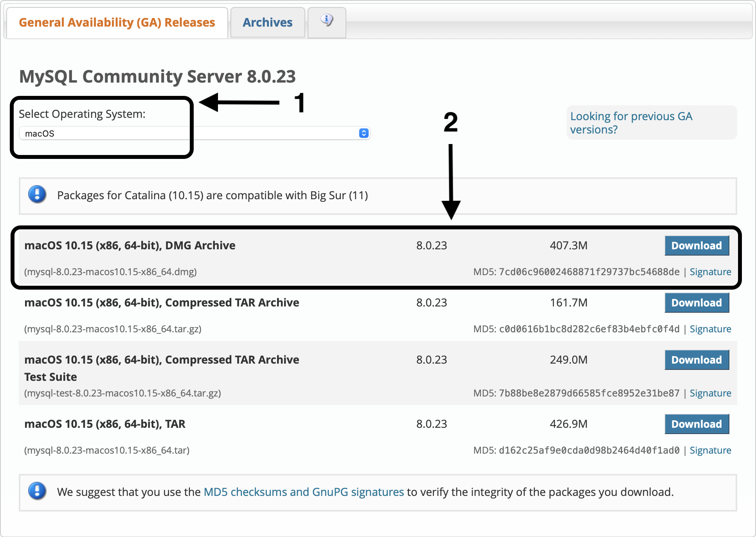
Task: Open the Select Operating System dropdown
Action: tap(194, 133)
